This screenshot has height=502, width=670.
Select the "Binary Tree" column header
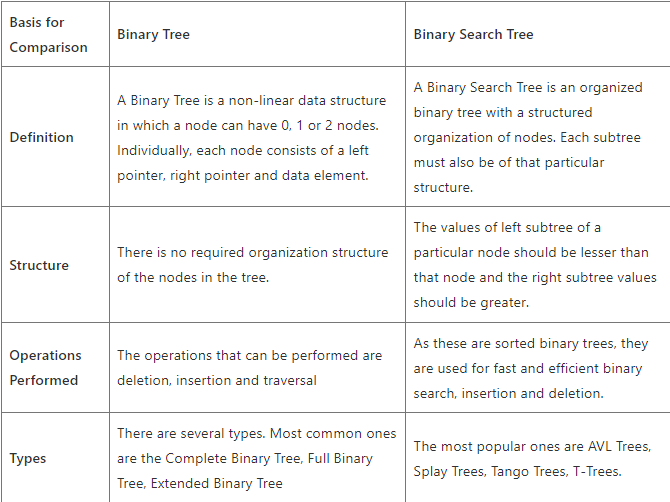pos(153,34)
